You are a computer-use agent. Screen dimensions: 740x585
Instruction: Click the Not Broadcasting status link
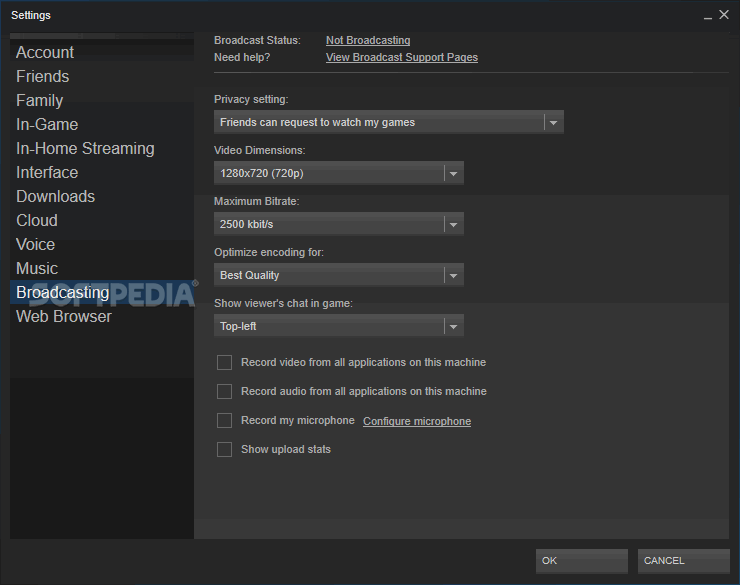coord(368,41)
